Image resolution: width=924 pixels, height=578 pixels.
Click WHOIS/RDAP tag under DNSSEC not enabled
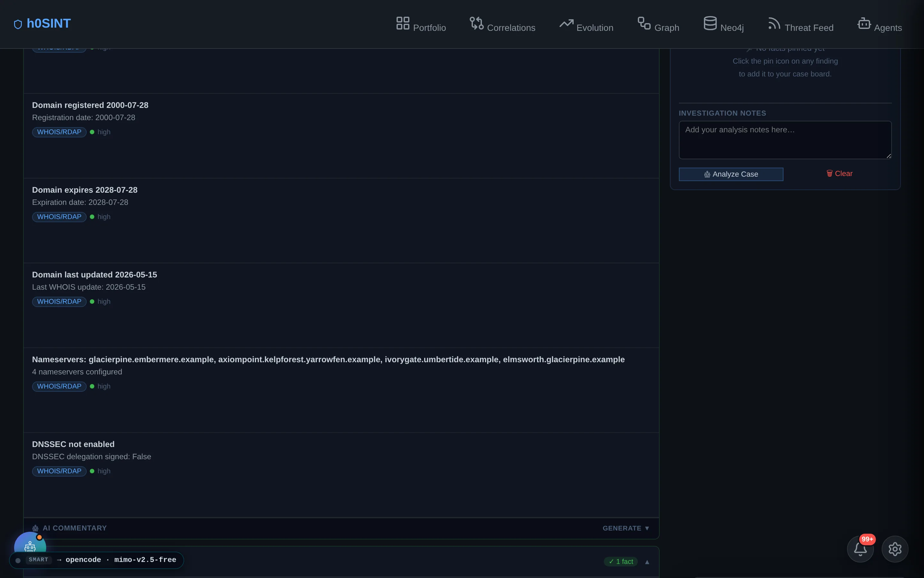click(59, 471)
